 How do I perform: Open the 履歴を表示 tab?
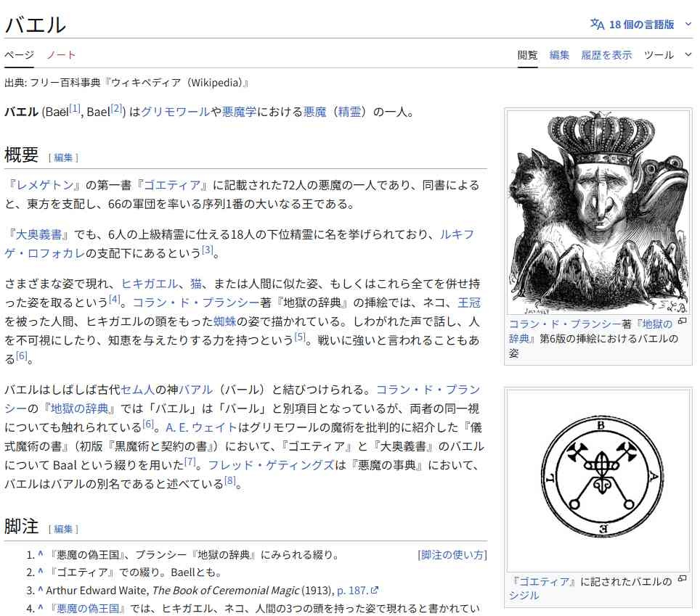606,55
